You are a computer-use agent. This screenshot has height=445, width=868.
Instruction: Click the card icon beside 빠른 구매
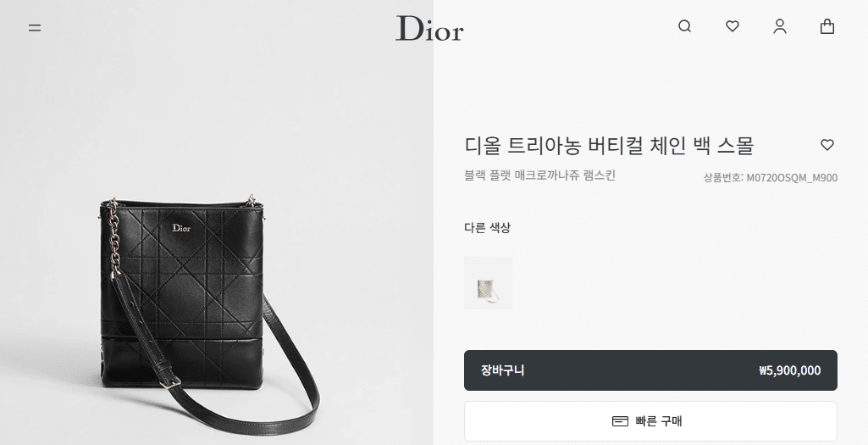coord(620,421)
